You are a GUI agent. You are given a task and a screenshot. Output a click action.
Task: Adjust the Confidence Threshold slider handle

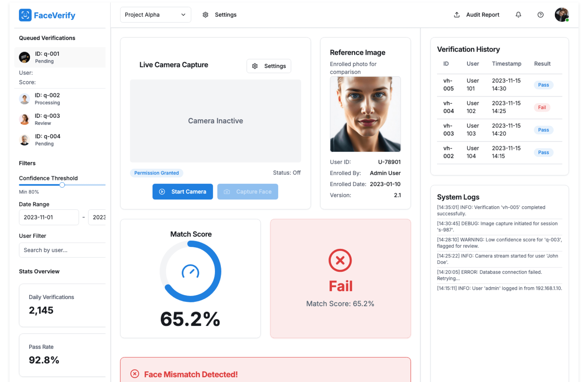(62, 185)
